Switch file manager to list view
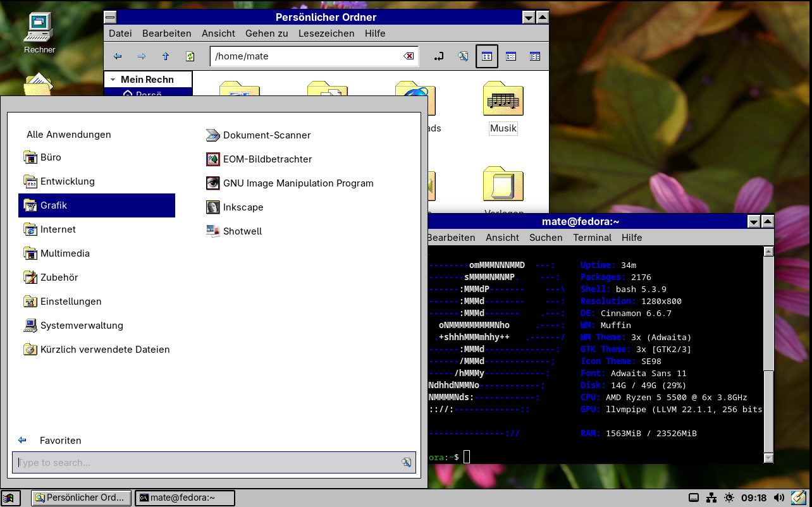 tap(511, 56)
